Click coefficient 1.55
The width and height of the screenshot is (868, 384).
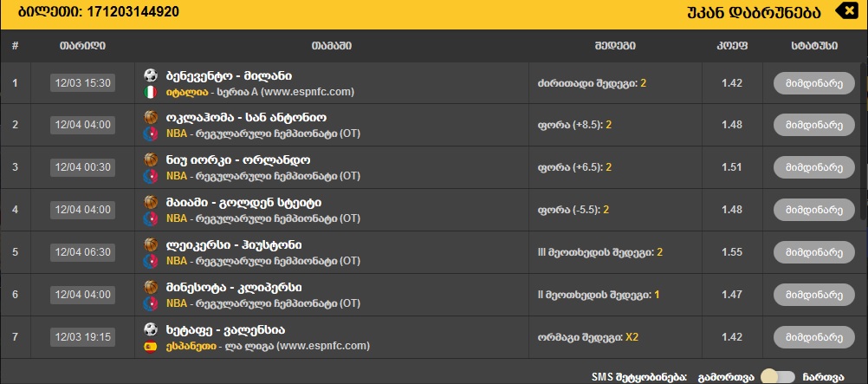[x=732, y=252]
